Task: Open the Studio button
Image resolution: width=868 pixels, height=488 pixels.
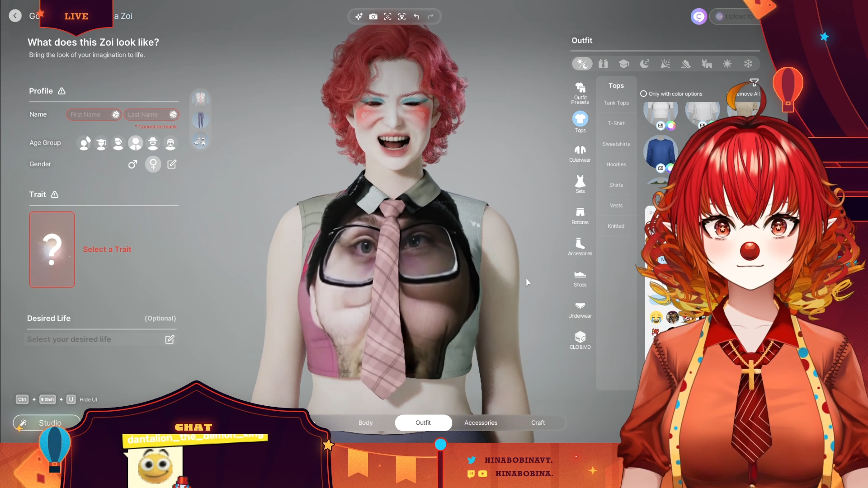Action: pos(47,423)
